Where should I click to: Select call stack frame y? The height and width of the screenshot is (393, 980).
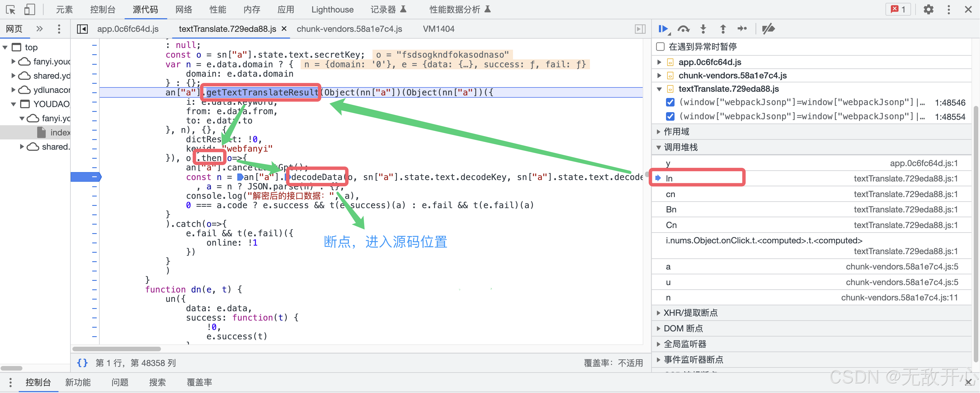(812, 163)
